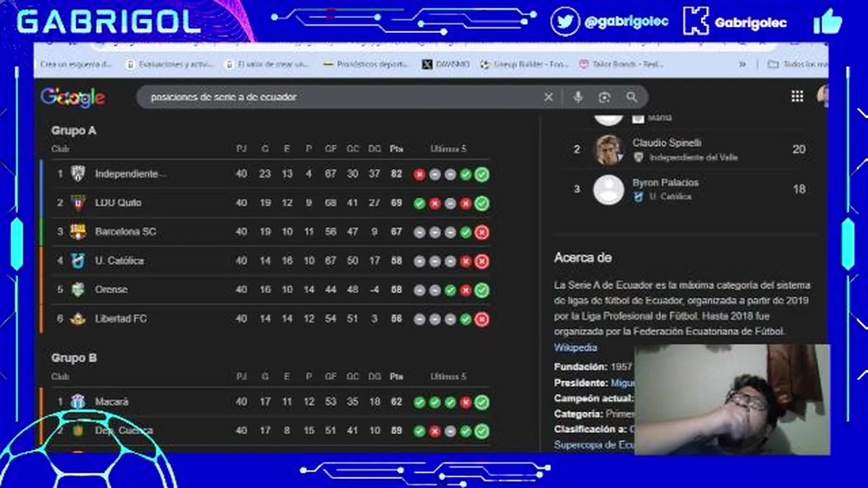Open the 'El valor de crear un...' bookmark
This screenshot has height=488, width=868.
pos(267,64)
